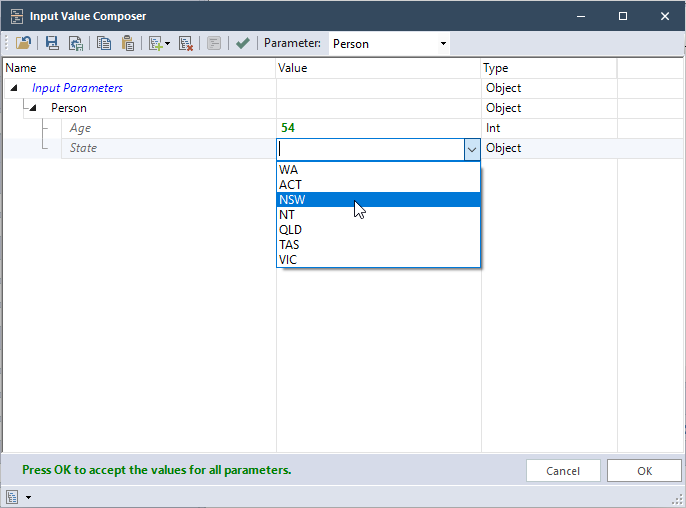Choose ACT from the State list
The image size is (686, 508).
tap(378, 185)
